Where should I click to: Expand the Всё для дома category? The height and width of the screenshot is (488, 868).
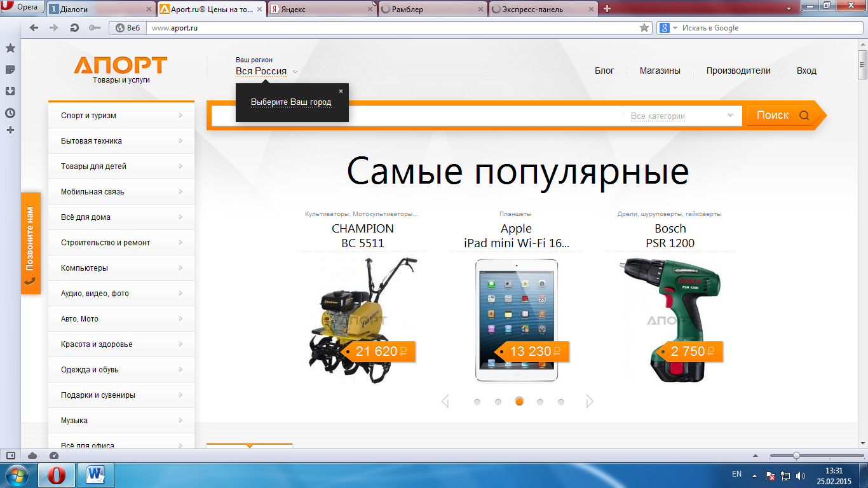coord(121,217)
